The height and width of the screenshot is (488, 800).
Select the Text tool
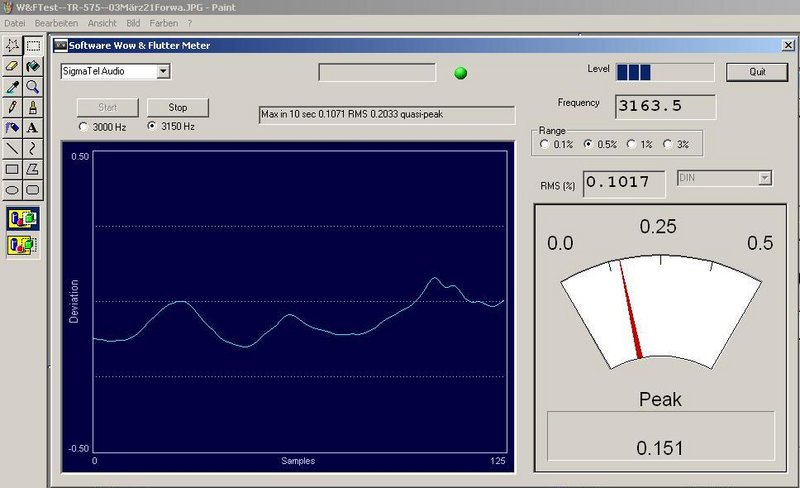tap(33, 128)
